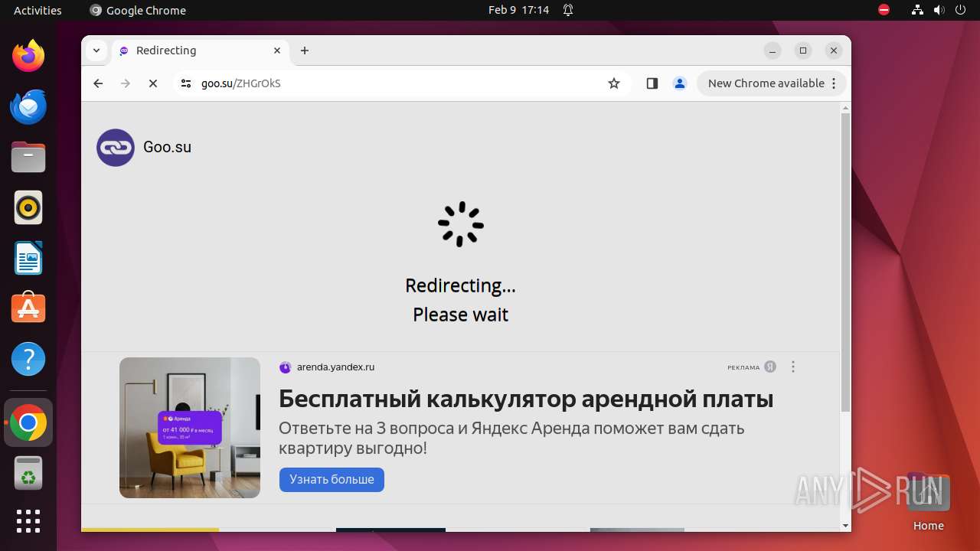
Task: Click the Yandex ad badge icon
Action: (770, 367)
